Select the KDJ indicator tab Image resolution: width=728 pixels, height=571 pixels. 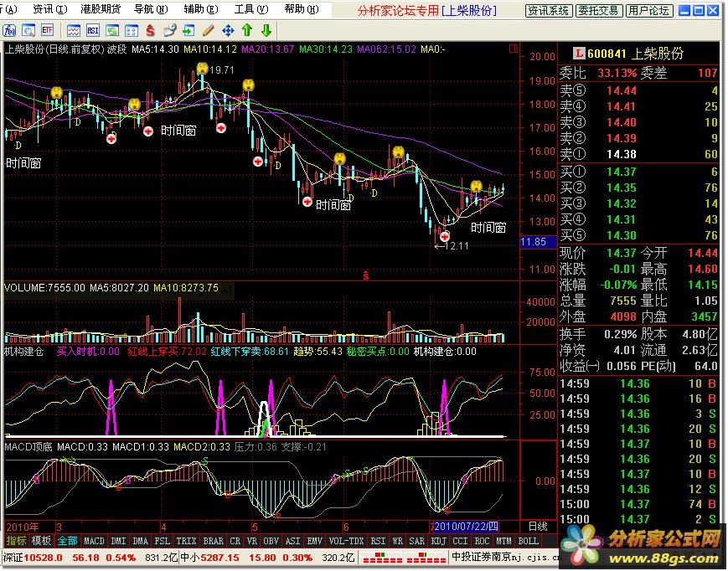439,541
